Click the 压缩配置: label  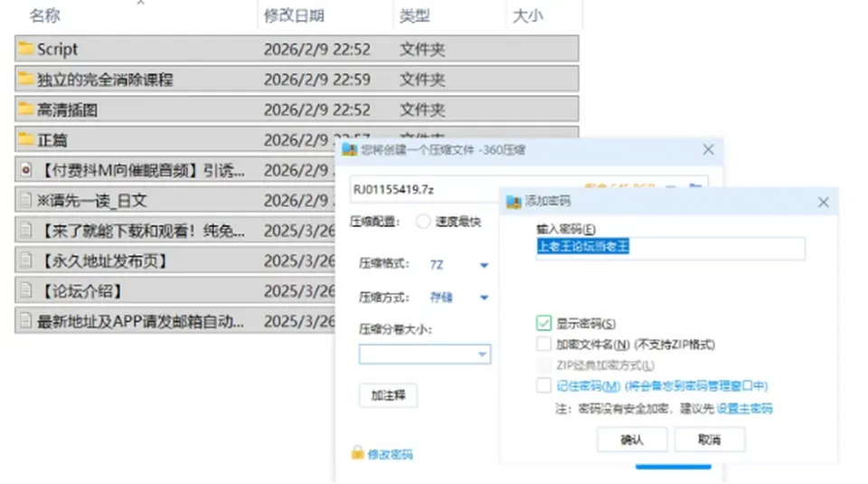tap(374, 222)
